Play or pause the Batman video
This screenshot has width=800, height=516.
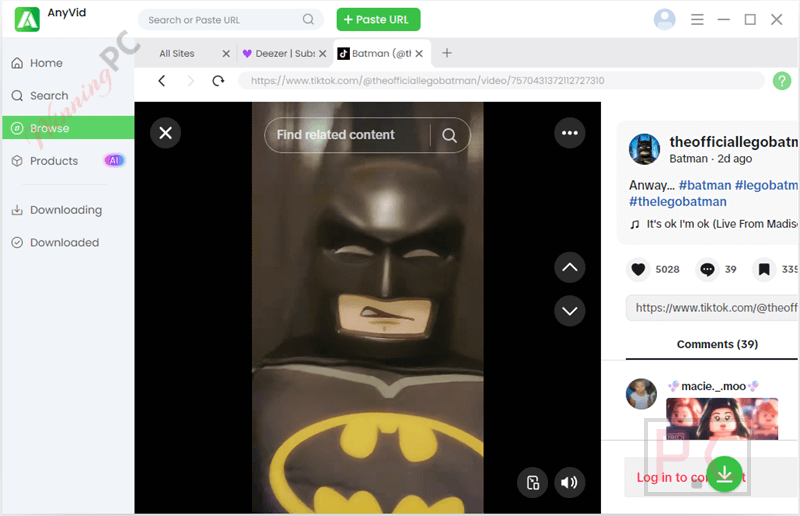pyautogui.click(x=367, y=308)
